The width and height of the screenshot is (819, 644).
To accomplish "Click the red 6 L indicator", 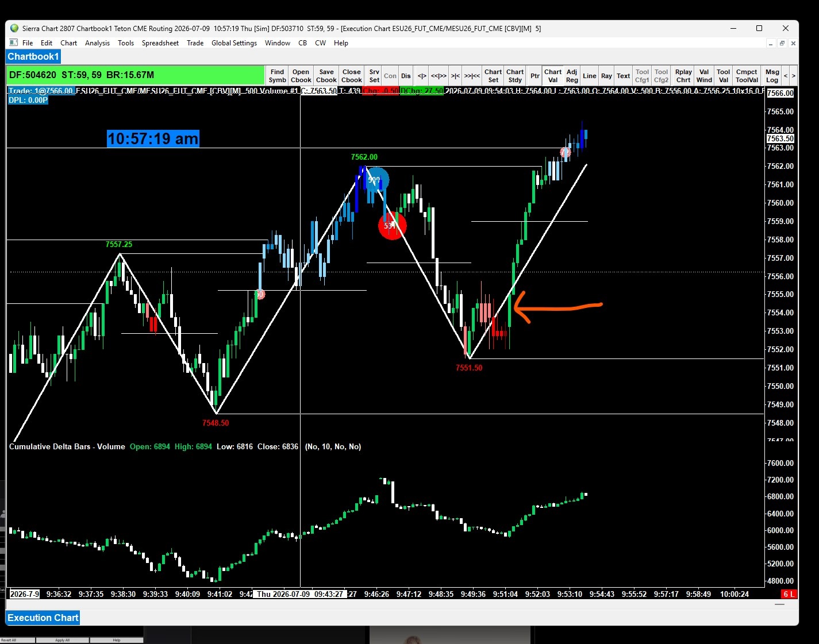I will (789, 594).
